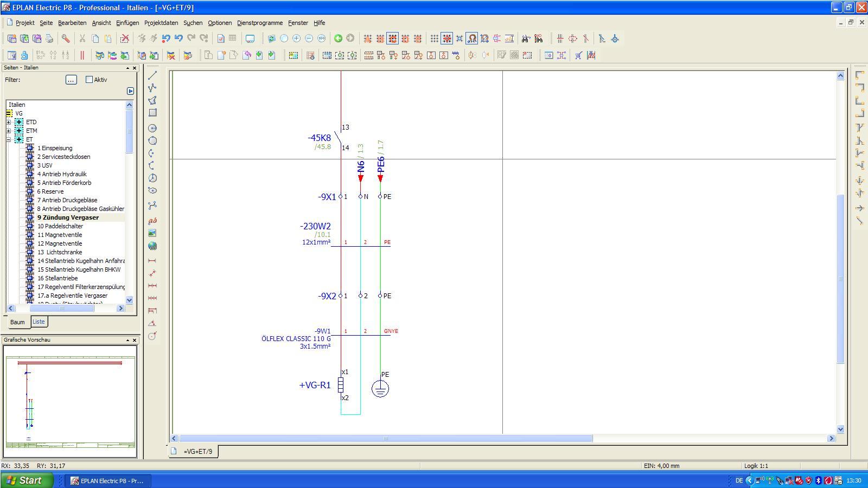Open settings with wrench icon
The image size is (868, 488).
tap(65, 38)
